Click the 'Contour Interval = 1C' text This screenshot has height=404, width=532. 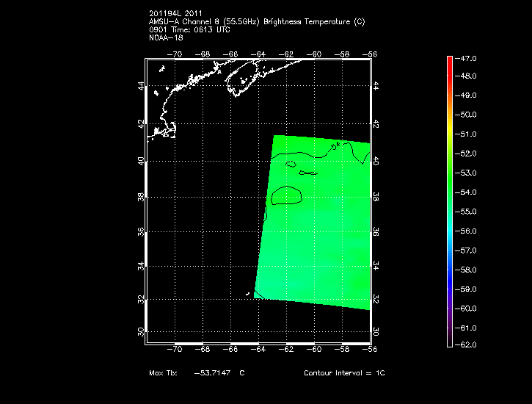pos(343,374)
